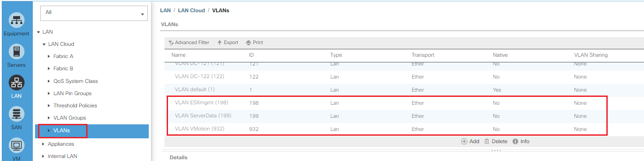
Task: Open the Servers section icon
Action: (x=17, y=51)
